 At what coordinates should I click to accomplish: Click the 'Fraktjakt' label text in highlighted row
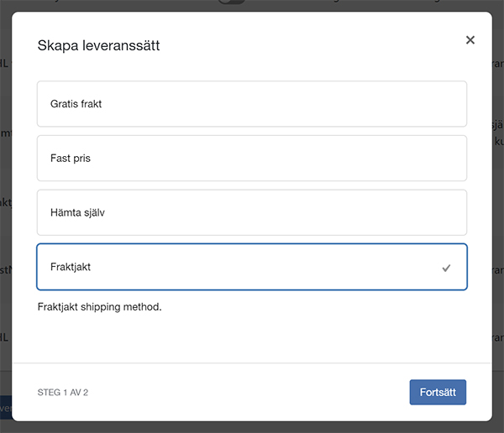71,267
